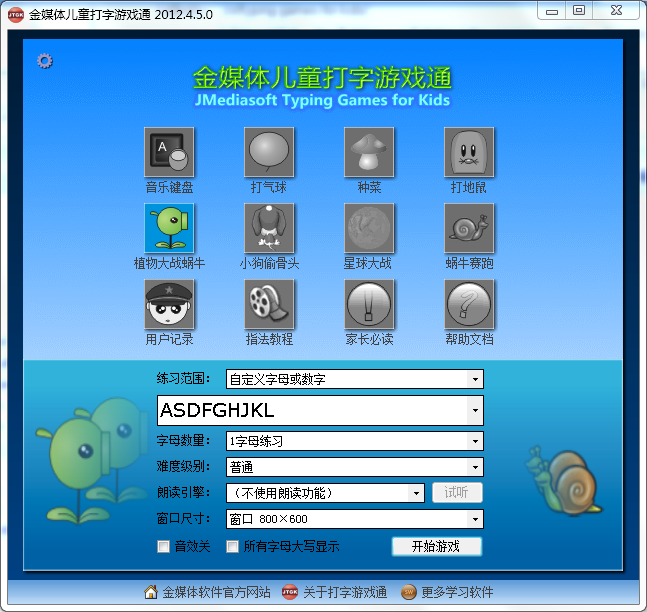The image size is (647, 612).
Task: Maximize the typing game window
Action: pyautogui.click(x=579, y=11)
